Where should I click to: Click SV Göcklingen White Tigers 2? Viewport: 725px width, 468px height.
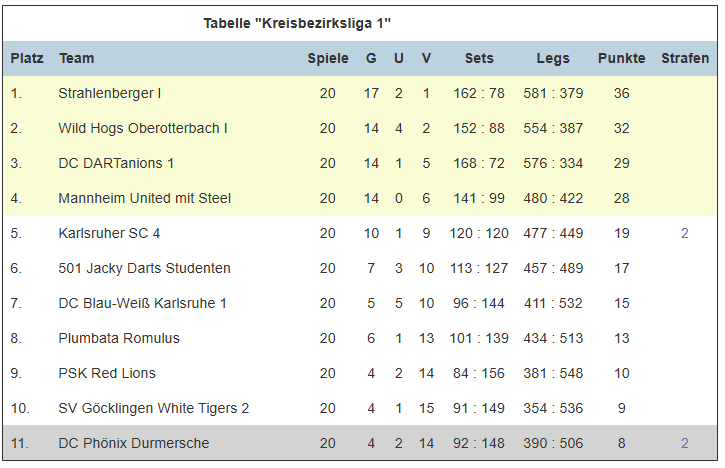(154, 408)
